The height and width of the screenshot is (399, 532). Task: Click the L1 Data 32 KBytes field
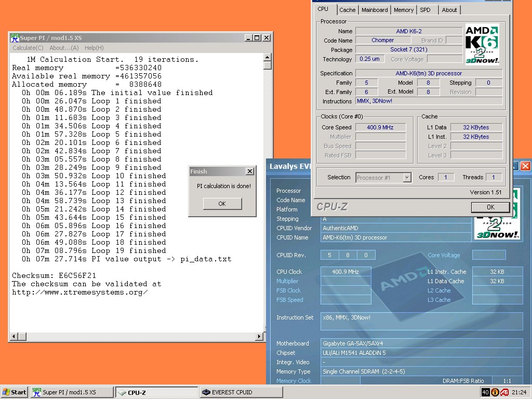[476, 127]
